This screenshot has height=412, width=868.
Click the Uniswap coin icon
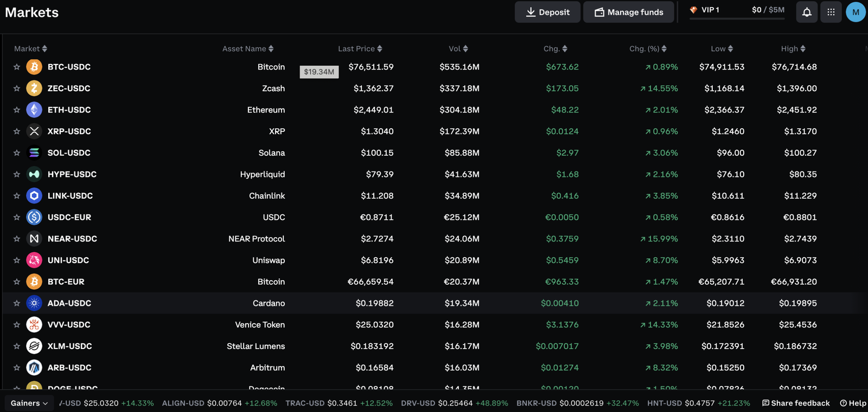click(34, 260)
